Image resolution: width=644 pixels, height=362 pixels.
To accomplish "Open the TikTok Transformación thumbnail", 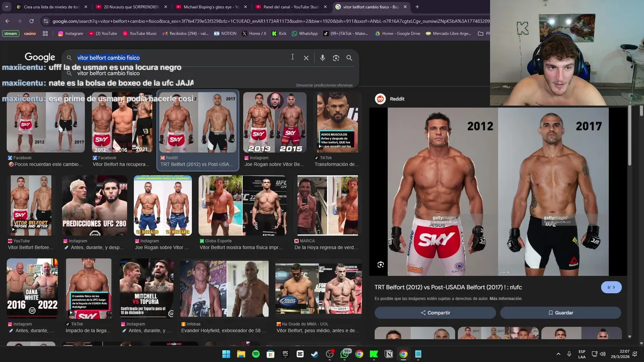I will click(x=338, y=122).
